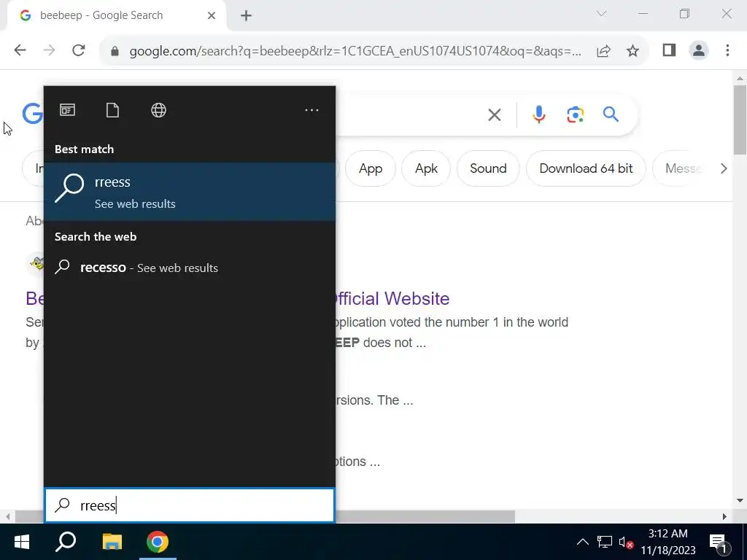Open the Chrome profile avatar
Image resolution: width=747 pixels, height=560 pixels.
pyautogui.click(x=699, y=50)
